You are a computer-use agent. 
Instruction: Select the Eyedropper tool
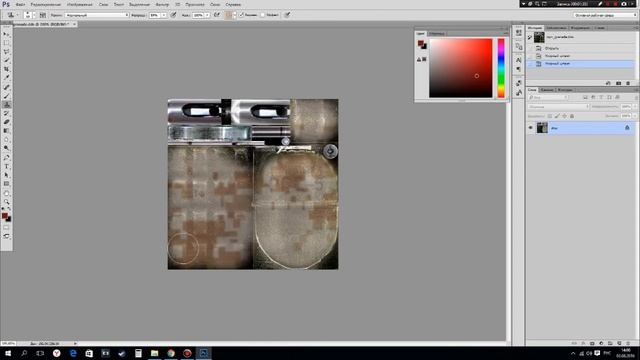tap(7, 78)
